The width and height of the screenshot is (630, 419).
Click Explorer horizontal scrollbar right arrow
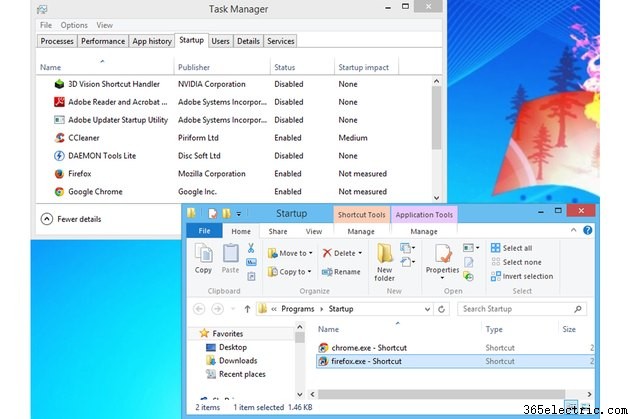(589, 394)
